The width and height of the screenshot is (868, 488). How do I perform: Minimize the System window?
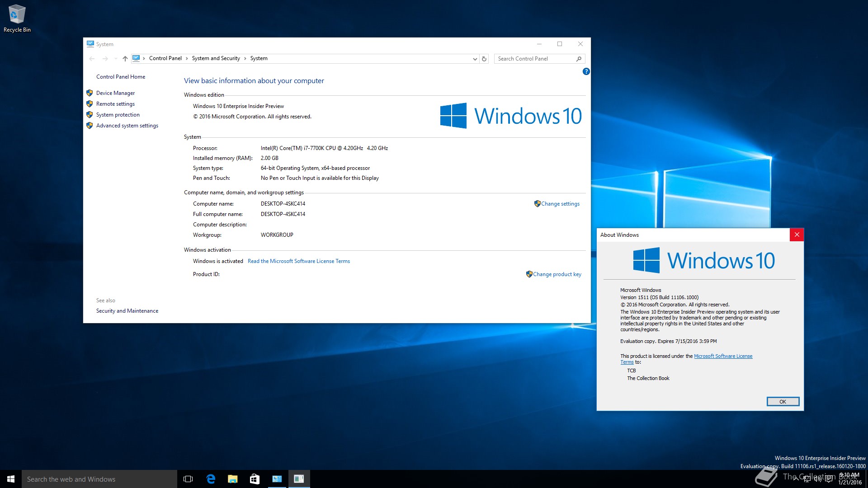coord(539,44)
